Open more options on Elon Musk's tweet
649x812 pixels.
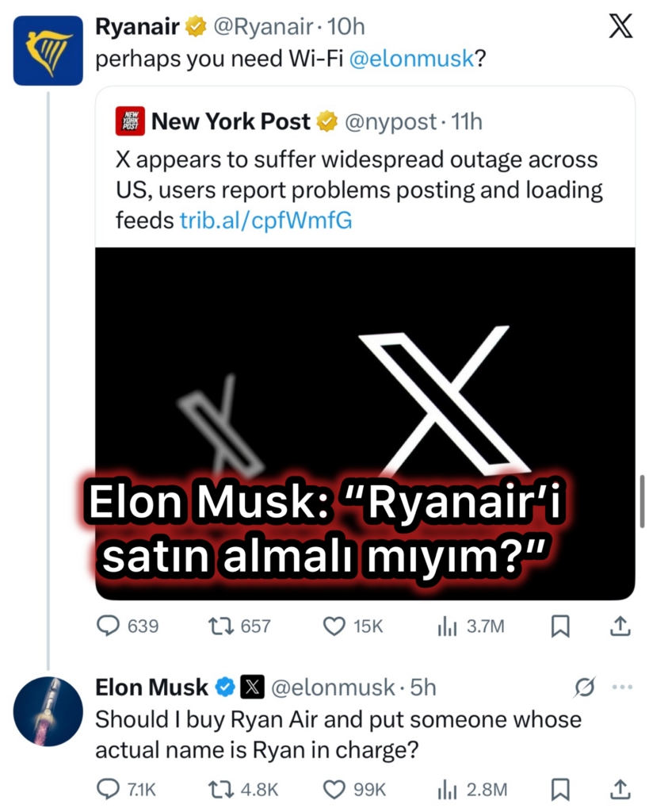point(624,688)
